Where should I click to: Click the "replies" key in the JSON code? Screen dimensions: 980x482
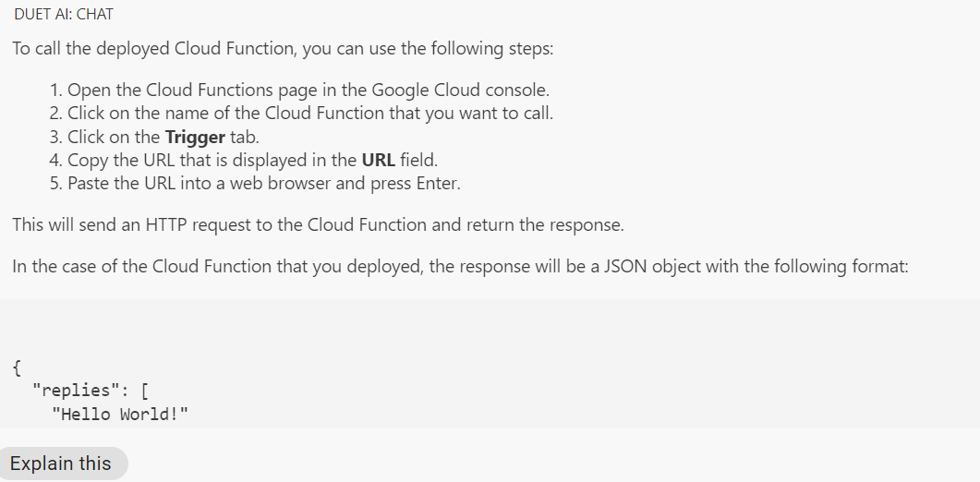click(x=76, y=391)
